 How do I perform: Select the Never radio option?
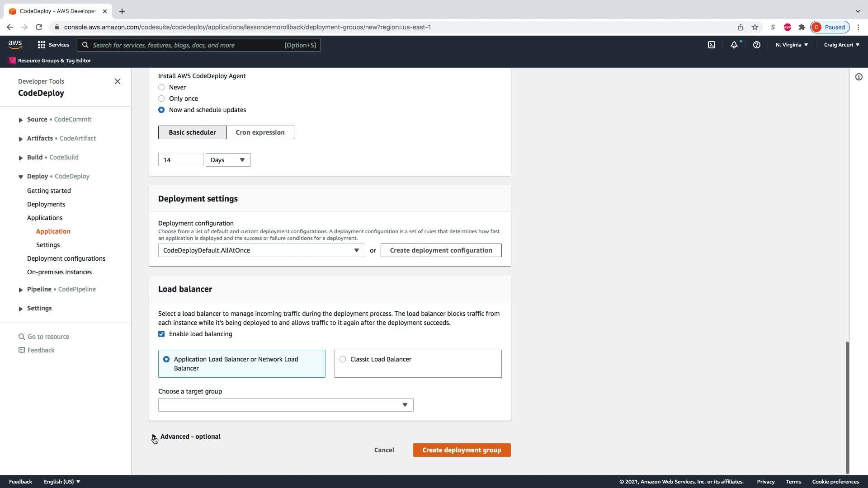tap(161, 87)
